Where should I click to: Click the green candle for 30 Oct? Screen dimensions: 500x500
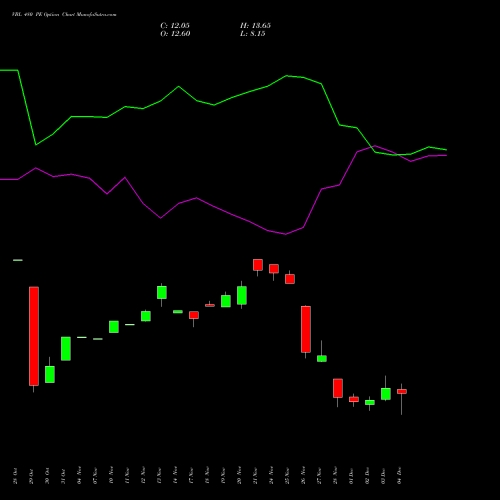(50, 374)
